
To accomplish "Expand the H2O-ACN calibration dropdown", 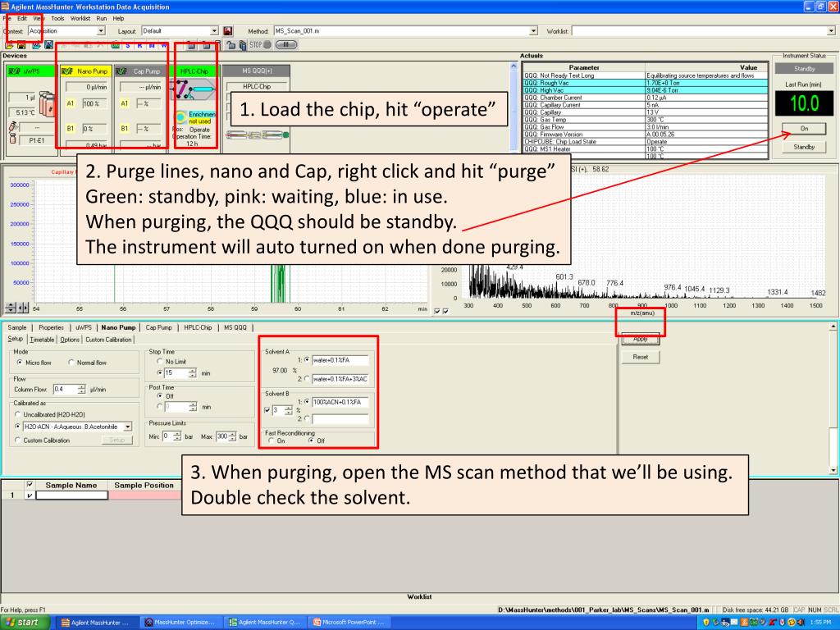I will 127,427.
